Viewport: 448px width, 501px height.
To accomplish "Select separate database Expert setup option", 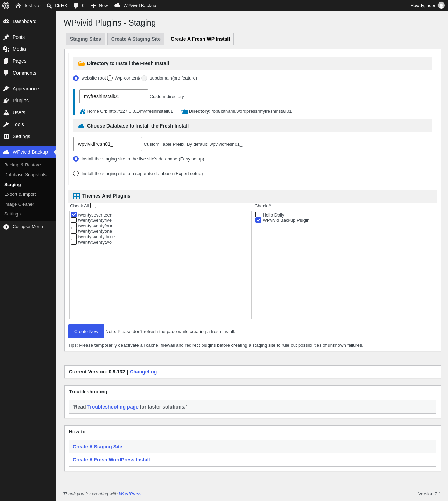I will click(76, 173).
